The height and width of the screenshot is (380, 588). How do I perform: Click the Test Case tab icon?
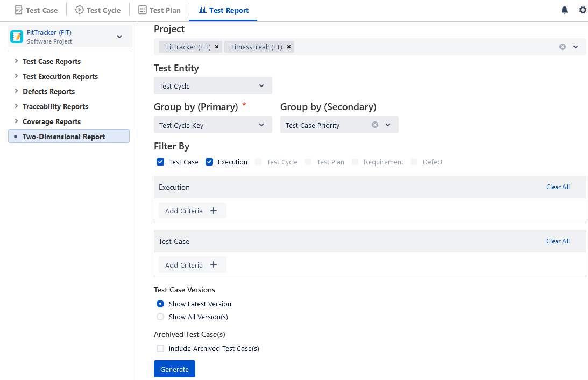pos(18,10)
